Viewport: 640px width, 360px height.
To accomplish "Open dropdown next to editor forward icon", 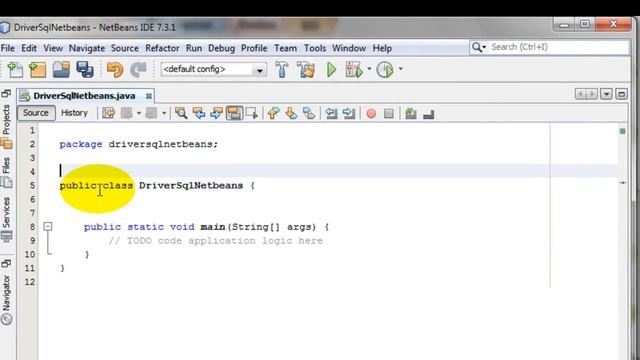I will [x=164, y=113].
